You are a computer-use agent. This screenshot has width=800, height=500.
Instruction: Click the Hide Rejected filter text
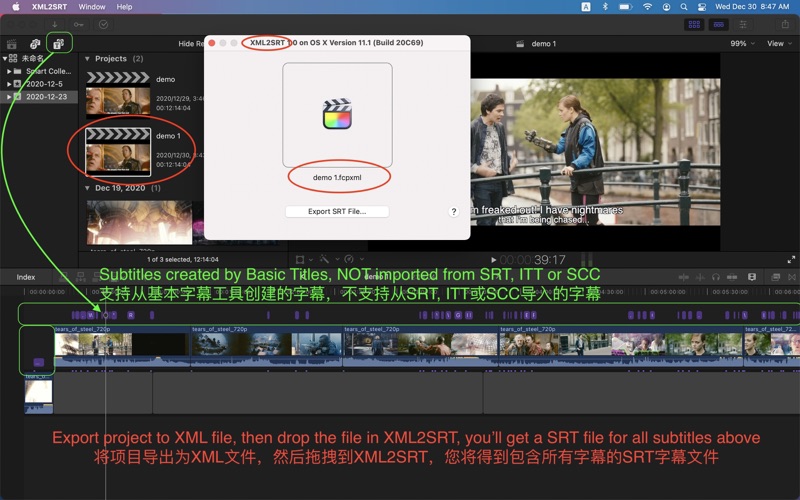pos(191,44)
